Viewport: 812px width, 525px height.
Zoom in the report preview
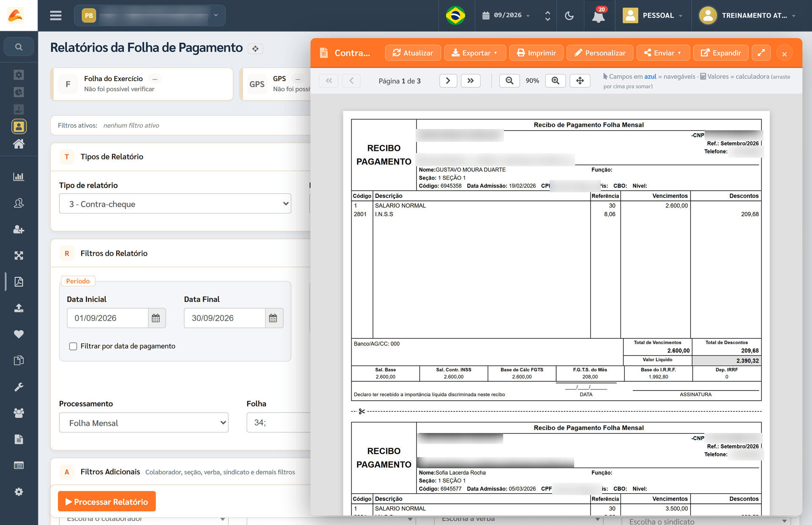[x=556, y=81]
